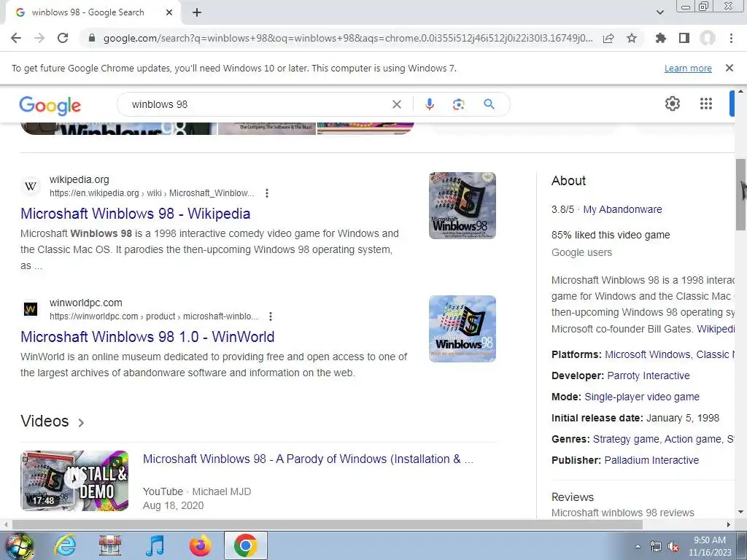Search by image with Google Lens icon
The width and height of the screenshot is (747, 560).
[x=458, y=104]
